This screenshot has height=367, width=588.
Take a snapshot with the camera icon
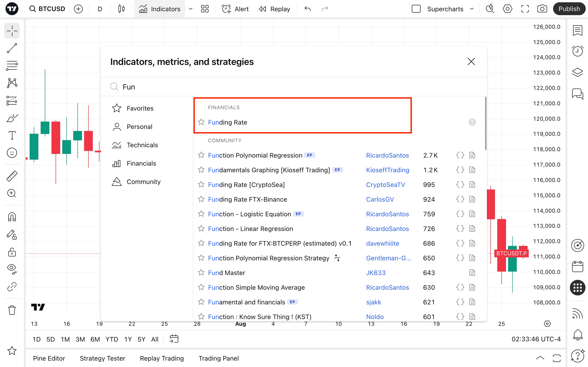[x=542, y=9]
